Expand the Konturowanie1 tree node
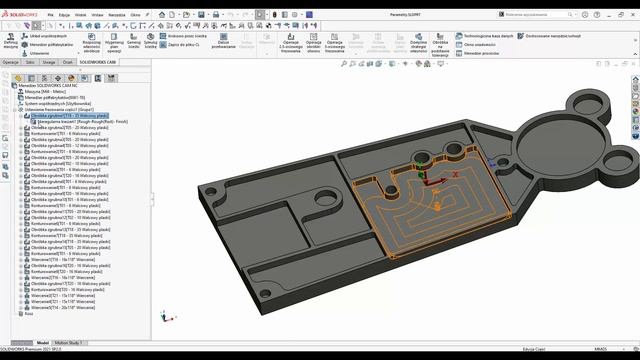This screenshot has height=360, width=640. [21, 134]
